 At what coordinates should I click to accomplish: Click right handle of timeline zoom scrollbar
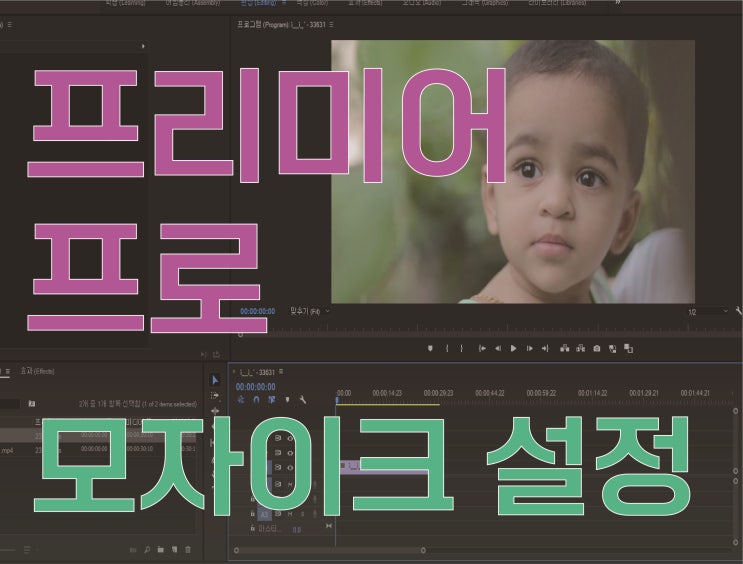point(423,550)
